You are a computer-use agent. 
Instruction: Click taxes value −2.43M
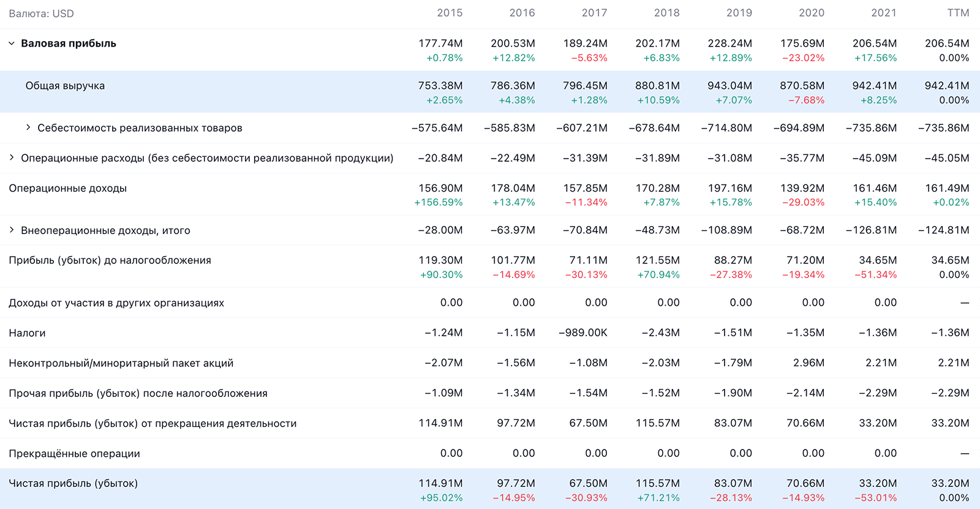click(660, 333)
